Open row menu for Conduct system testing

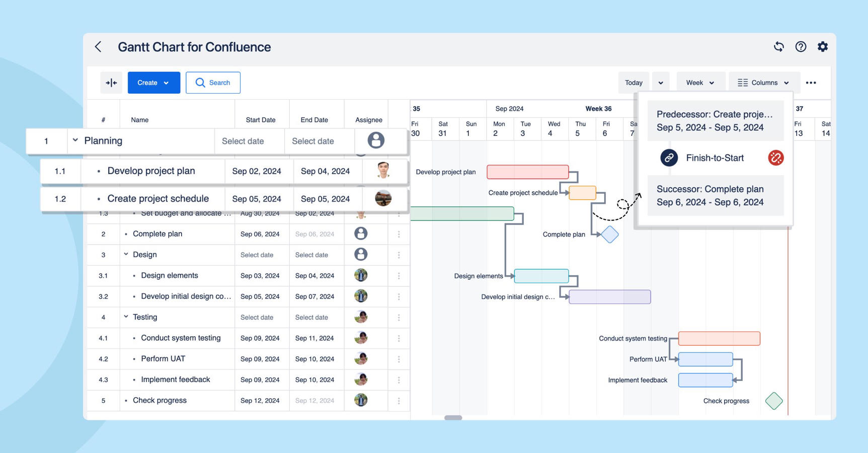pos(399,338)
